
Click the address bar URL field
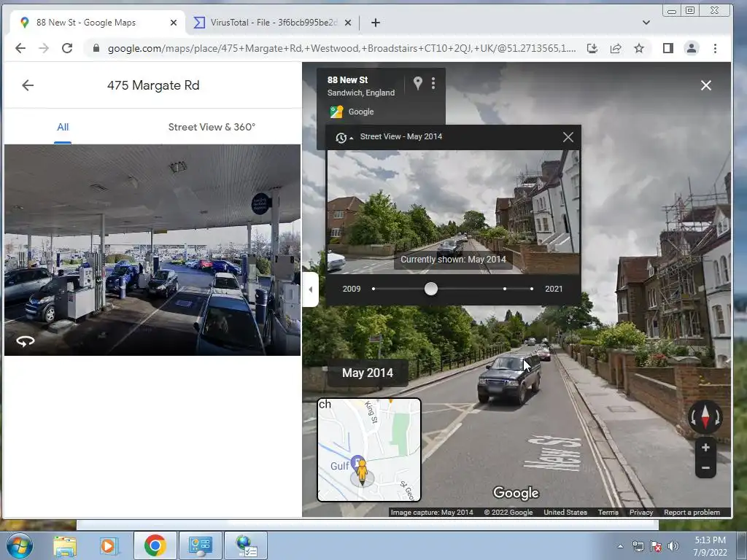[x=341, y=48]
